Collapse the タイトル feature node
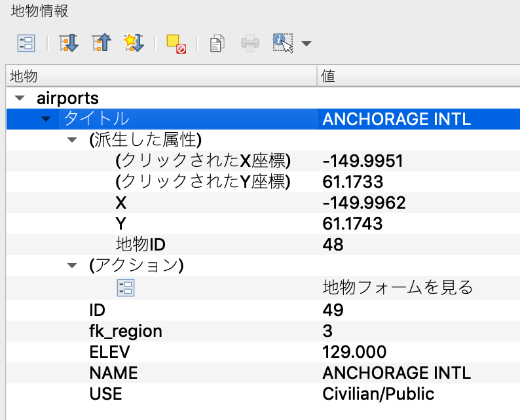The height and width of the screenshot is (420, 520). (45, 119)
